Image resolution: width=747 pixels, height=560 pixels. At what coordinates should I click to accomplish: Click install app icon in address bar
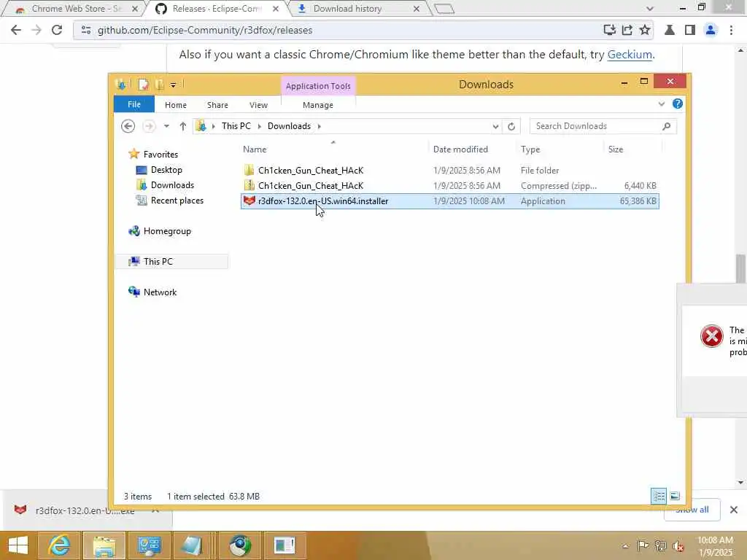coord(609,30)
